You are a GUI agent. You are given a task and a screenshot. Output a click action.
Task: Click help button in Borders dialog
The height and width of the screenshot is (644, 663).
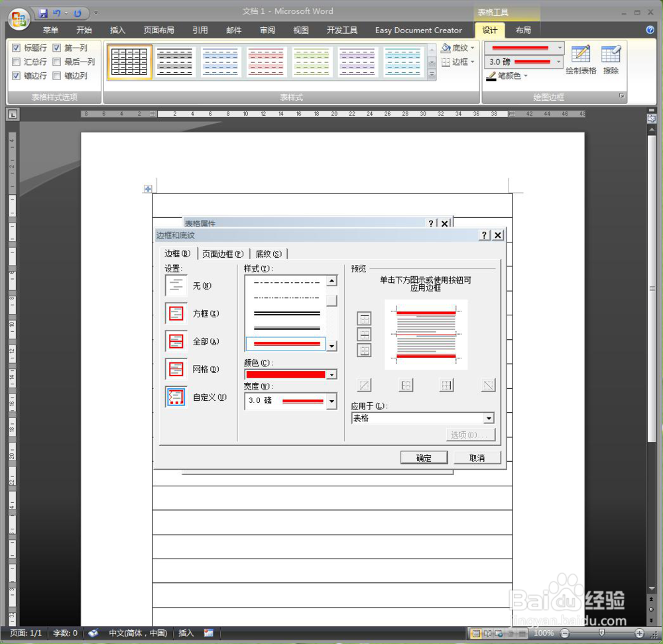pyautogui.click(x=485, y=235)
